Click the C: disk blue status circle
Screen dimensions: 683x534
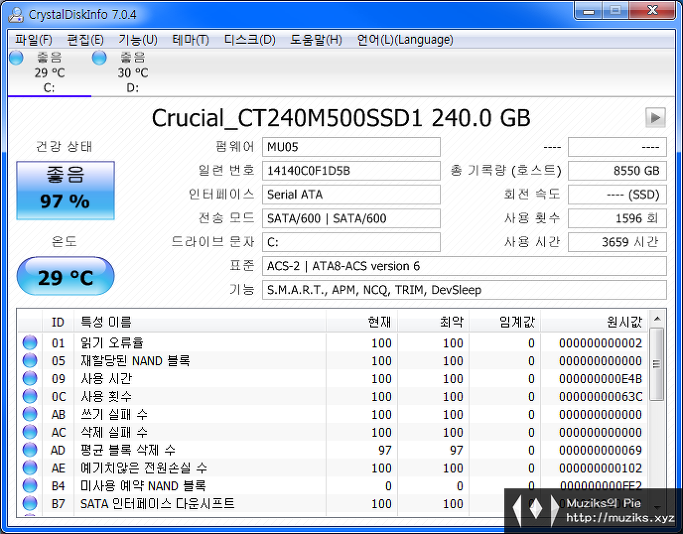[16, 57]
